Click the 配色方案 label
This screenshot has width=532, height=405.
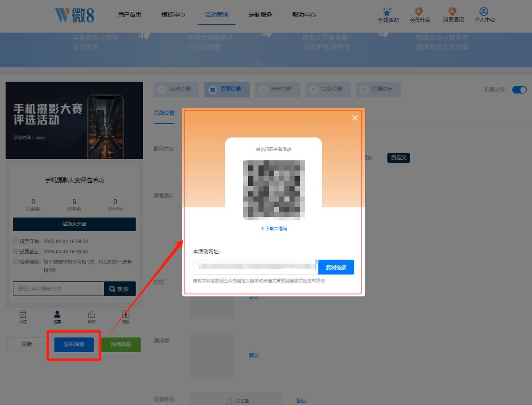tap(164, 149)
